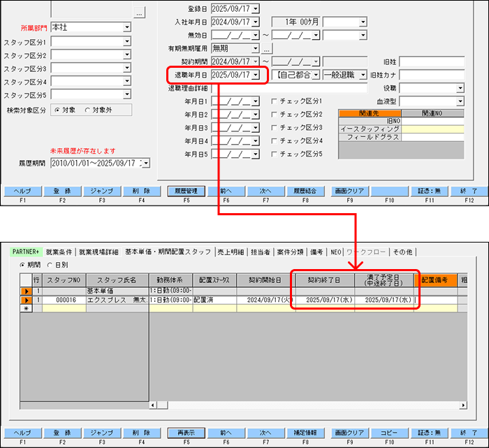Viewport: 489px width, 448px height.
Task: Switch to the その他 tab
Action: [x=402, y=252]
